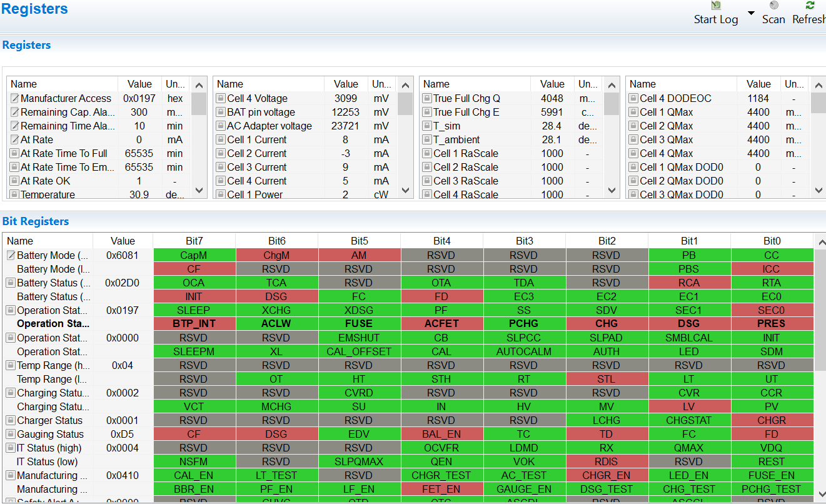Select the 23721 AC Adapter voltage value
826x504 pixels.
click(346, 126)
